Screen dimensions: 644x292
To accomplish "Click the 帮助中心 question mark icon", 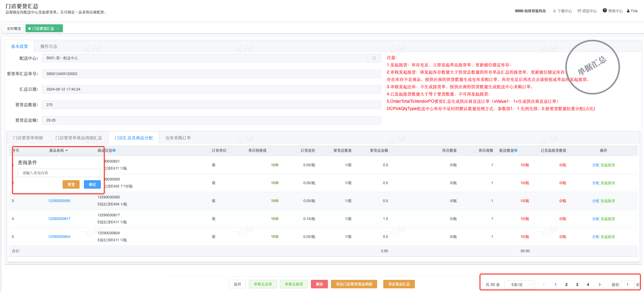I will pyautogui.click(x=604, y=11).
